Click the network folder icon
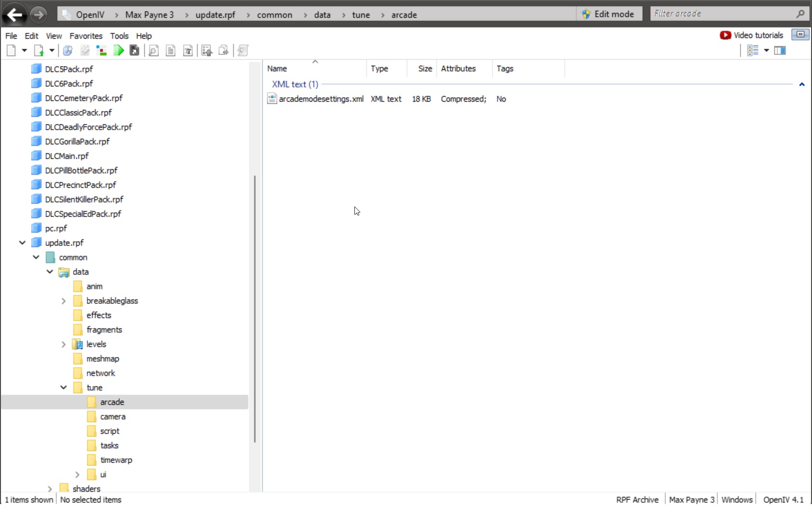This screenshot has width=812, height=506. pyautogui.click(x=78, y=373)
